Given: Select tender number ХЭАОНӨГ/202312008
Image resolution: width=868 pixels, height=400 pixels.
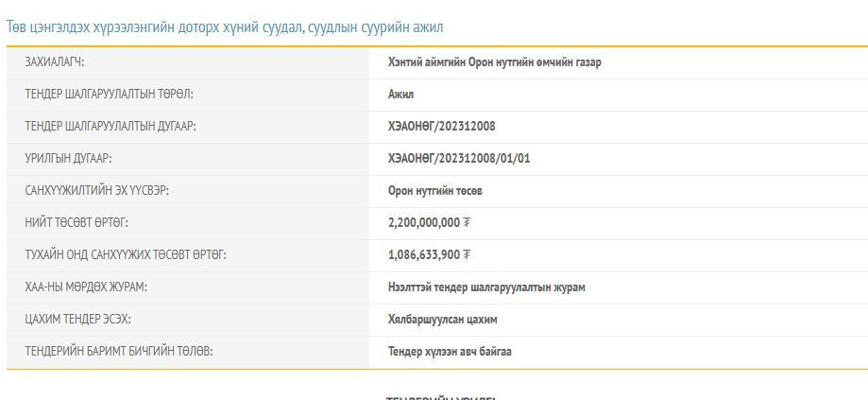Looking at the screenshot, I should click(441, 127).
